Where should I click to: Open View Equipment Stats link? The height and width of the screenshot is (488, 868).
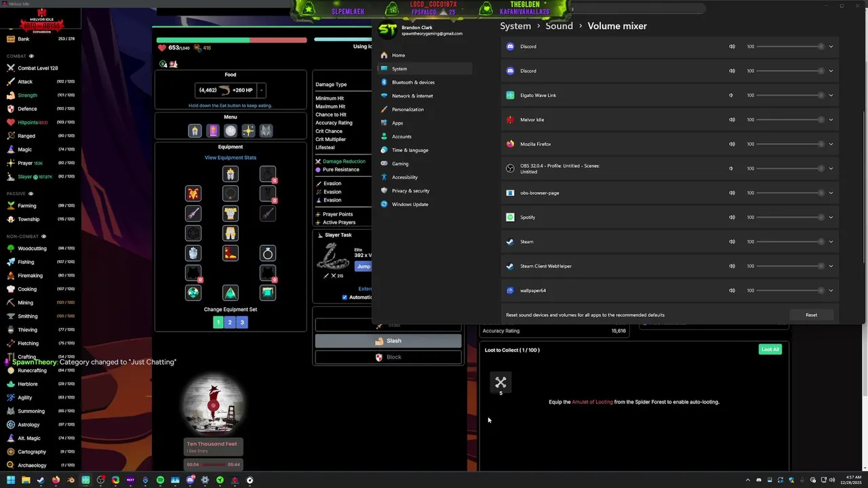231,158
